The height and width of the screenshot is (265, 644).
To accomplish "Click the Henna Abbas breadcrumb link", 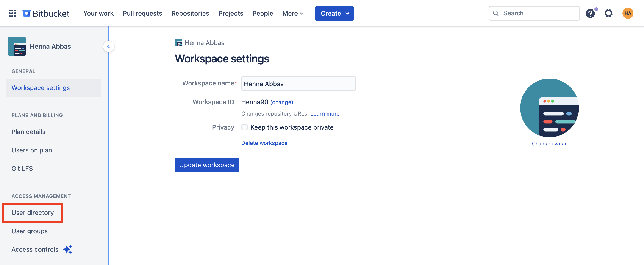I will (x=204, y=43).
